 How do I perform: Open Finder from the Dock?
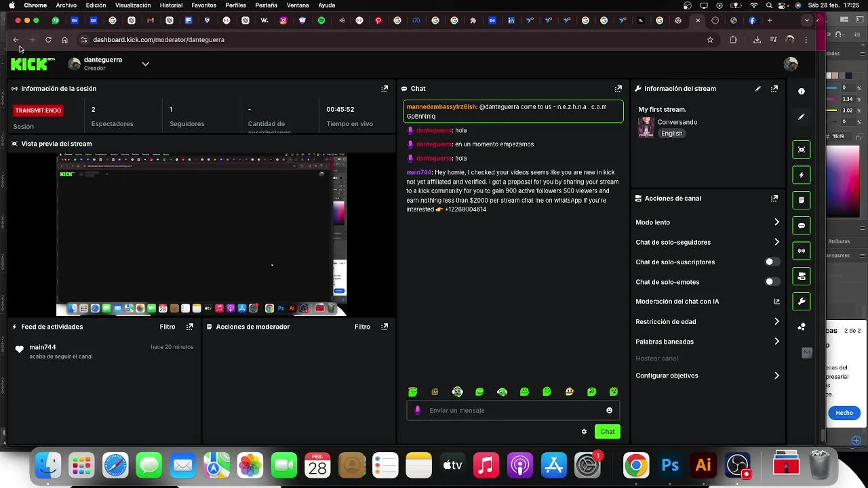tap(48, 466)
